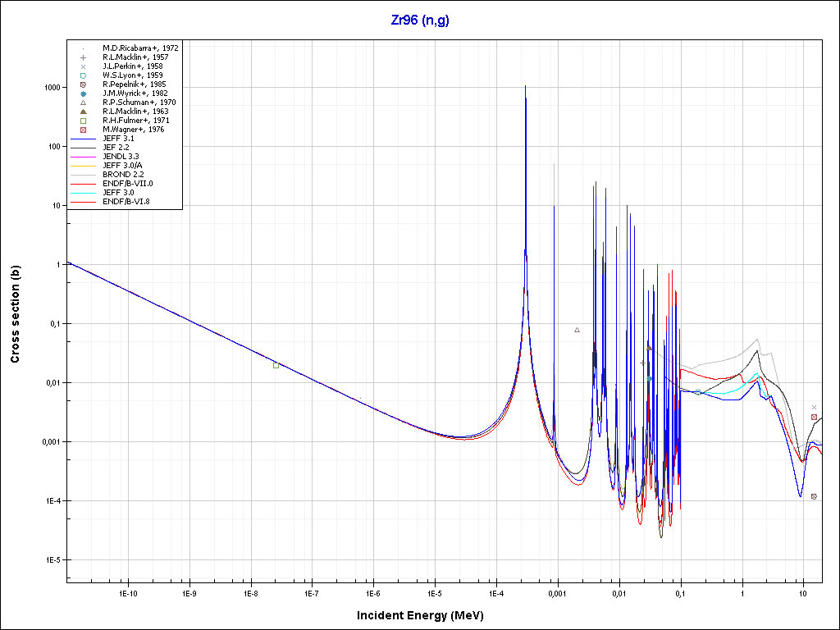The width and height of the screenshot is (840, 630).
Task: Click the cyan JEFF 3.0 legend line
Action: point(83,193)
